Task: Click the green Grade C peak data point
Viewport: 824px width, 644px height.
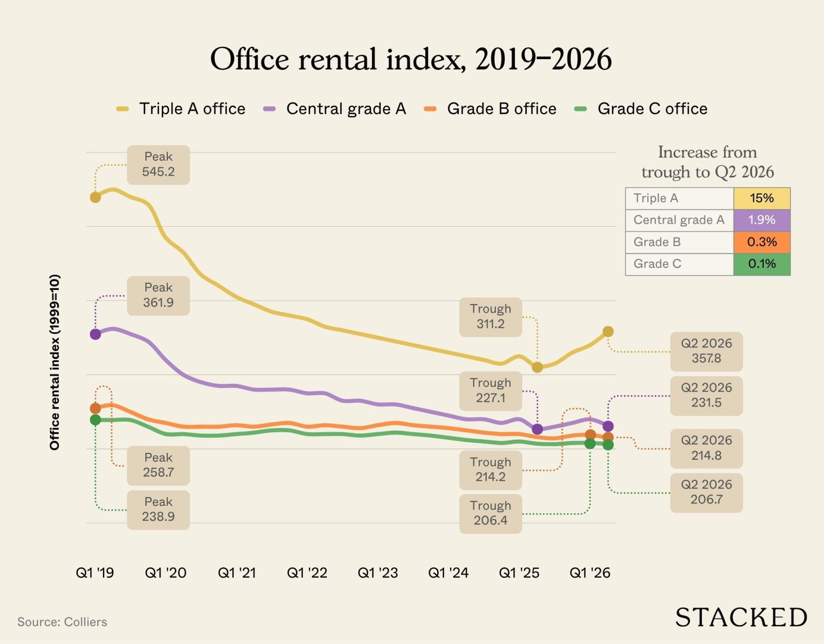Action: pos(95,420)
